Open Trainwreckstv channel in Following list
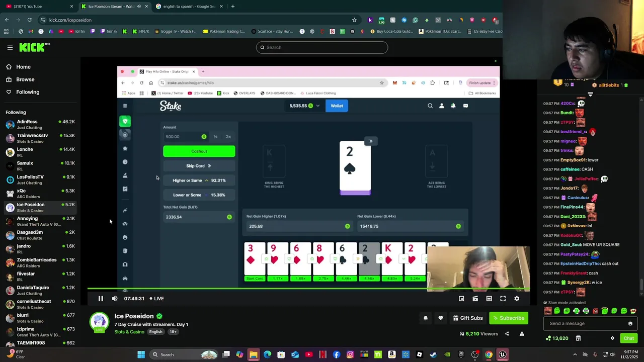 (40, 138)
